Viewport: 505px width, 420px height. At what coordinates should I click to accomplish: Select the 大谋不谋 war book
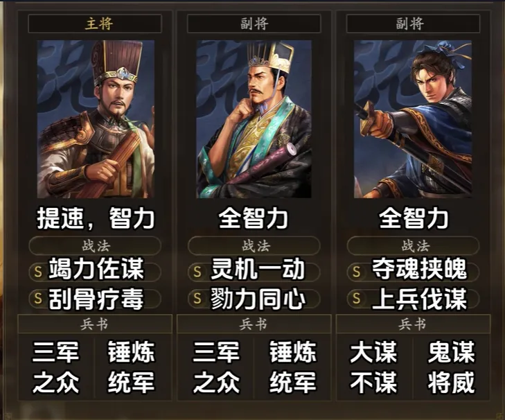click(374, 367)
